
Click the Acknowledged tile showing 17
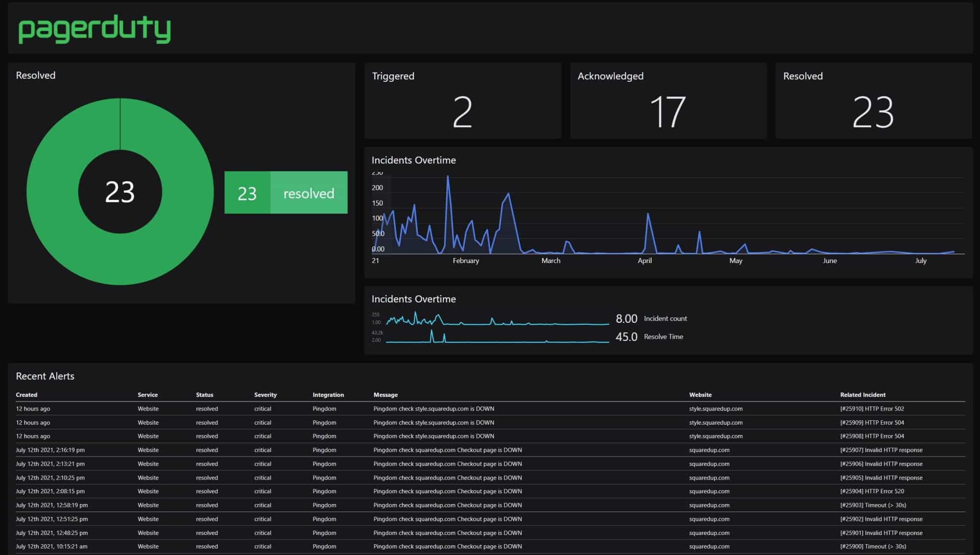668,100
